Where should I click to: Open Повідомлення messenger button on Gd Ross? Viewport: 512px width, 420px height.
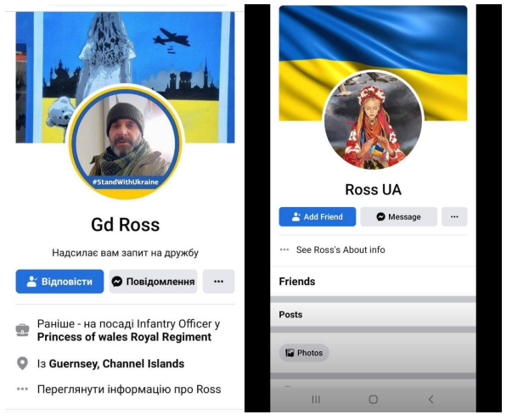pyautogui.click(x=153, y=282)
